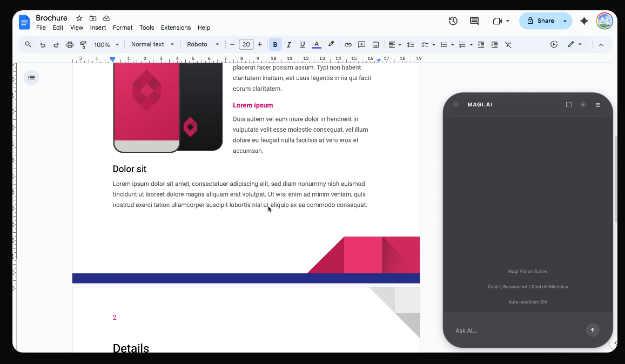
Task: Click the Decrease indent icon
Action: [x=481, y=44]
